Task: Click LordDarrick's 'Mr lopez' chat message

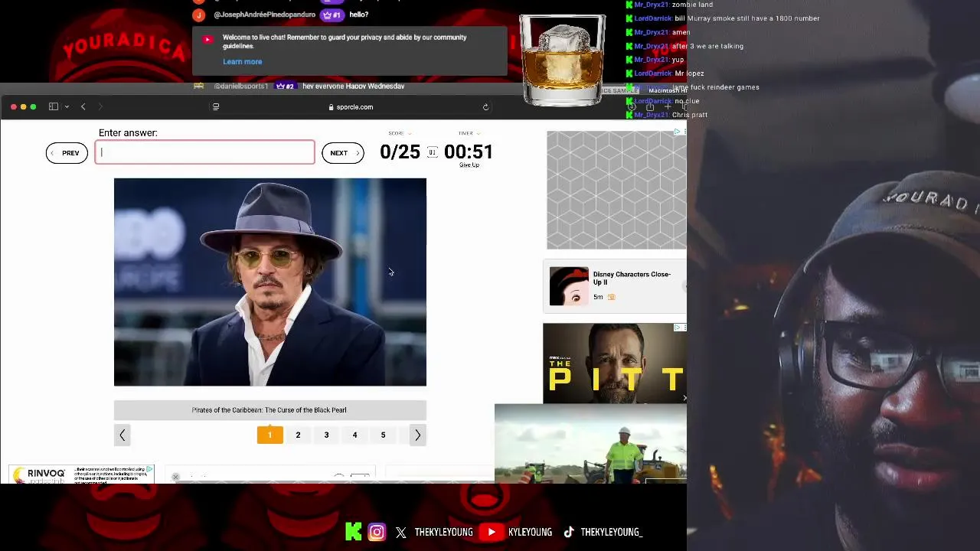Action: [x=689, y=73]
